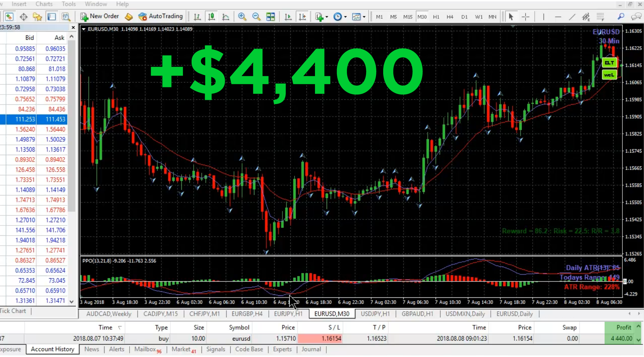
Task: Tile chart windows icon
Action: (x=270, y=16)
